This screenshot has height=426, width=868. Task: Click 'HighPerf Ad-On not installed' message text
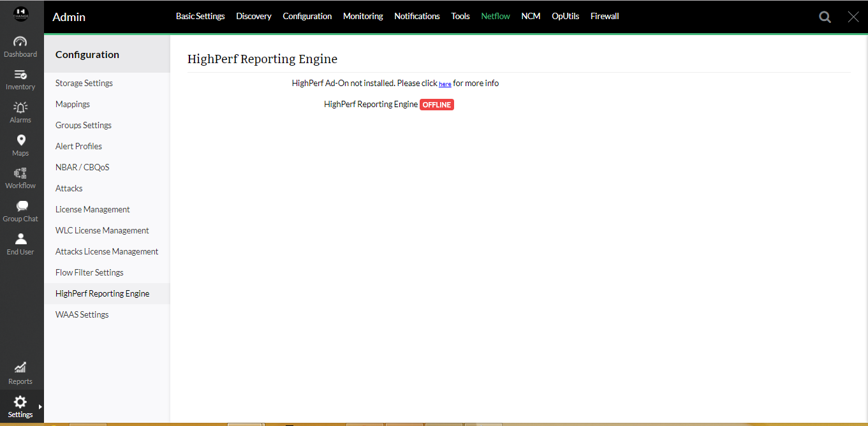[x=344, y=84]
